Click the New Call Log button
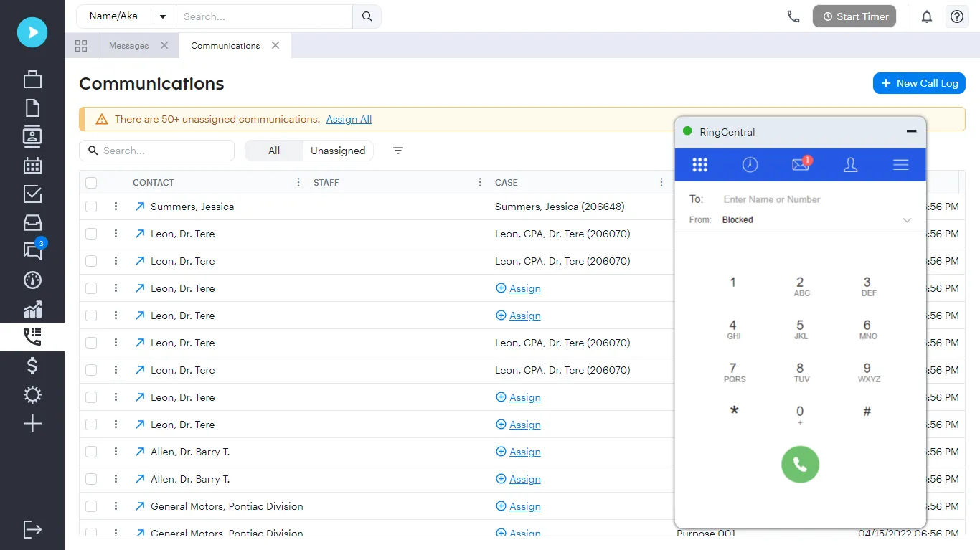Viewport: 980px width, 550px height. [919, 83]
